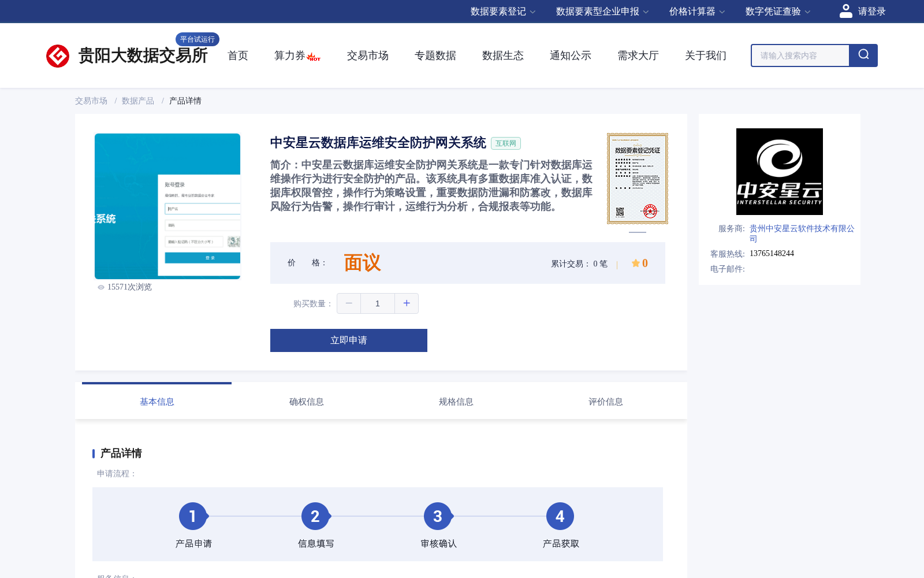924x578 pixels.
Task: Click the 平台试运行 badge
Action: pyautogui.click(x=198, y=39)
